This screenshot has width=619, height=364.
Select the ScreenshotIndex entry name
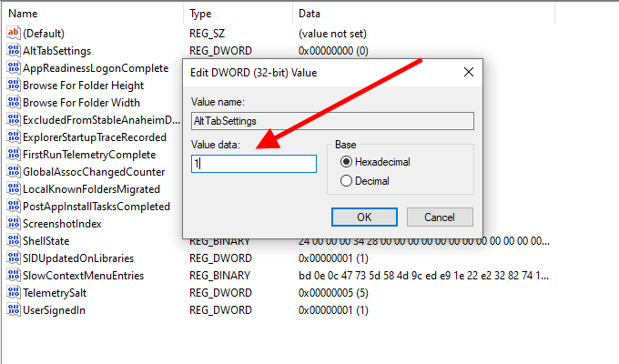[62, 224]
